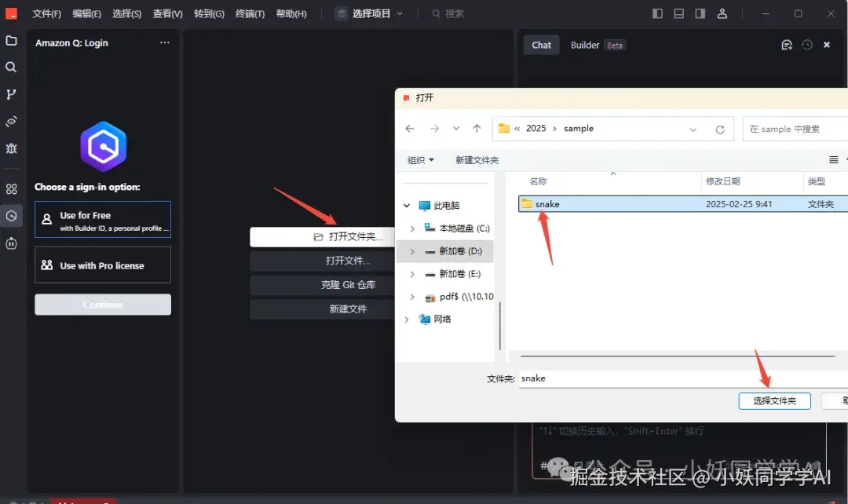Open the Search icon in activity bar

(11, 67)
